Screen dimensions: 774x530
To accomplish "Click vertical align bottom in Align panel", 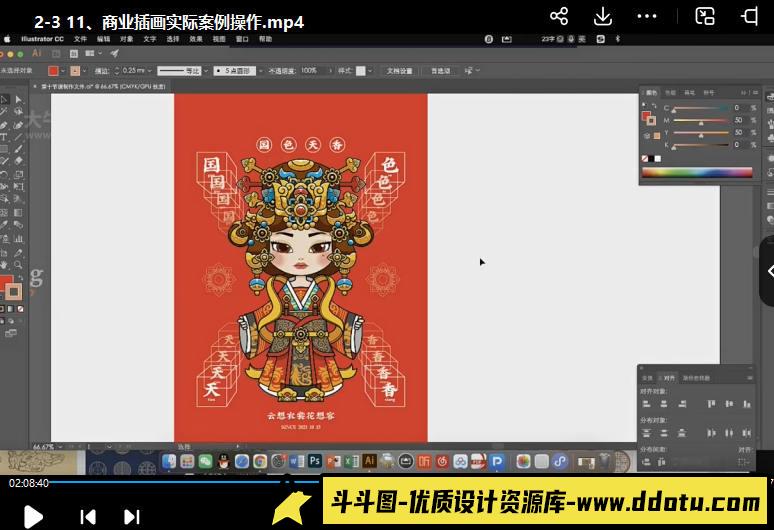I will [x=747, y=404].
